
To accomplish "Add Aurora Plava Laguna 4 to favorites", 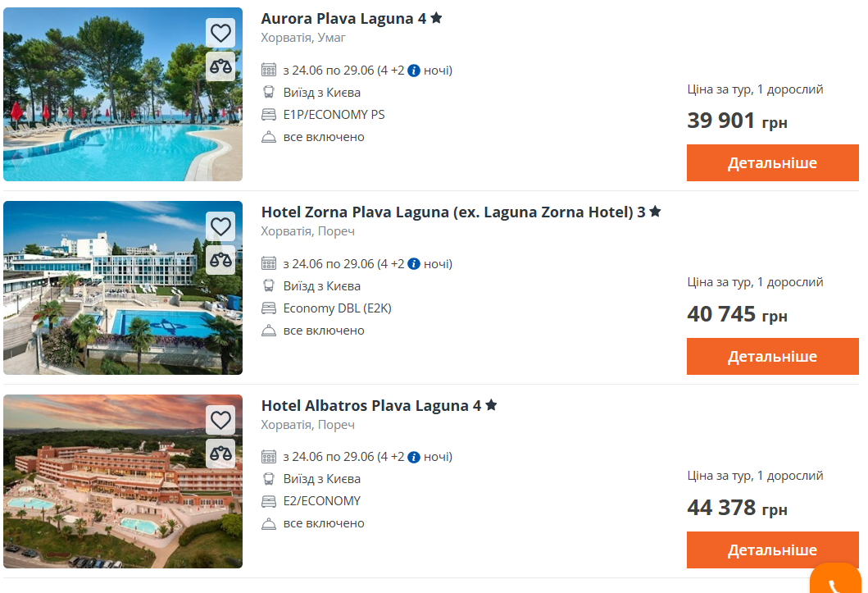I will tap(220, 33).
